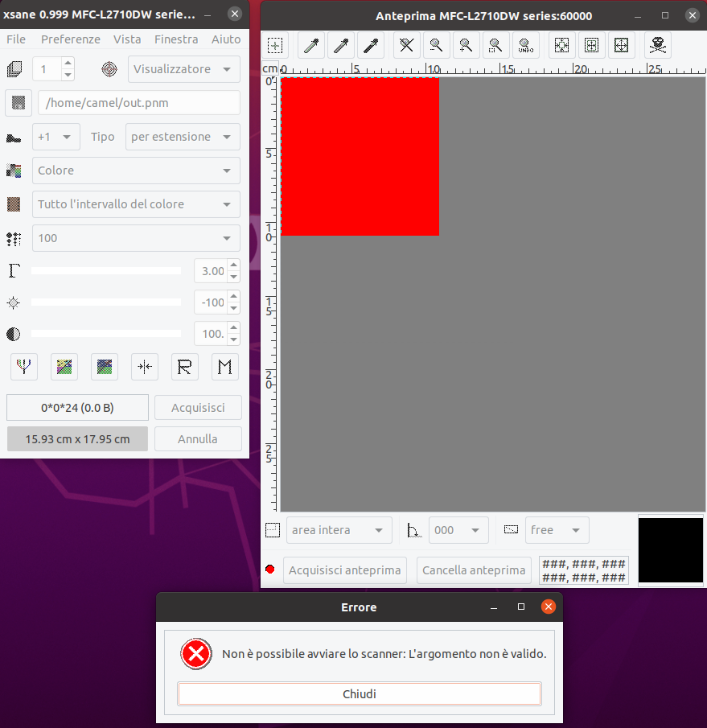Click the gamma slider track
Viewport: 707px width, 728px height.
click(106, 270)
